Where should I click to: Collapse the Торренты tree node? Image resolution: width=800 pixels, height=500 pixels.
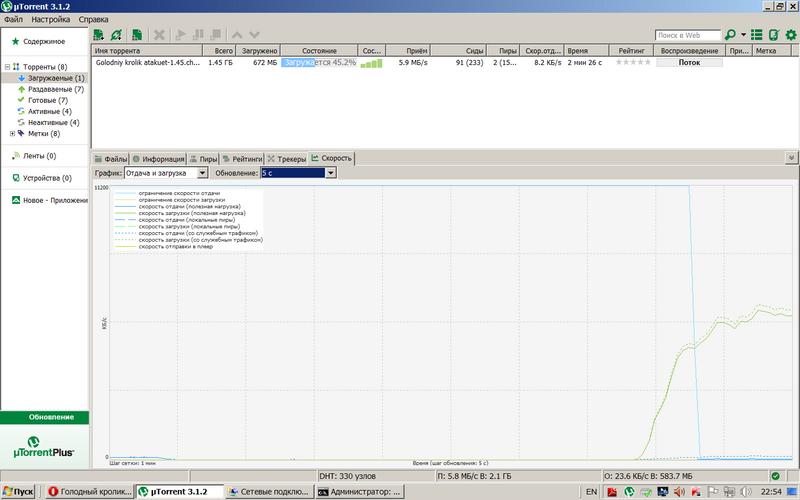pyautogui.click(x=8, y=67)
